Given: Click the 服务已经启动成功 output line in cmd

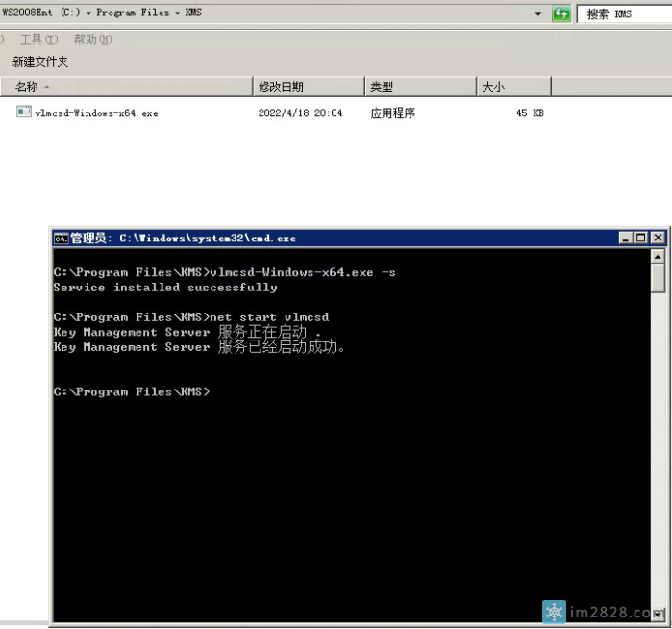Looking at the screenshot, I should tap(199, 347).
